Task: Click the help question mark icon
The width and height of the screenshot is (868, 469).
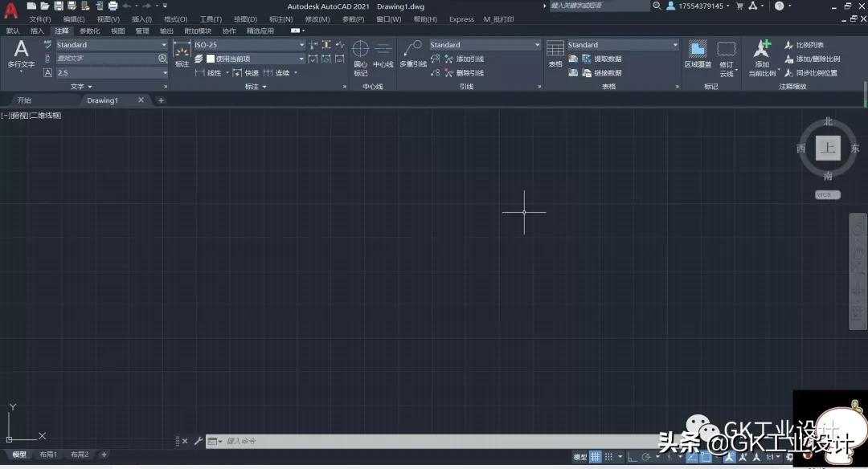Action: pos(779,6)
